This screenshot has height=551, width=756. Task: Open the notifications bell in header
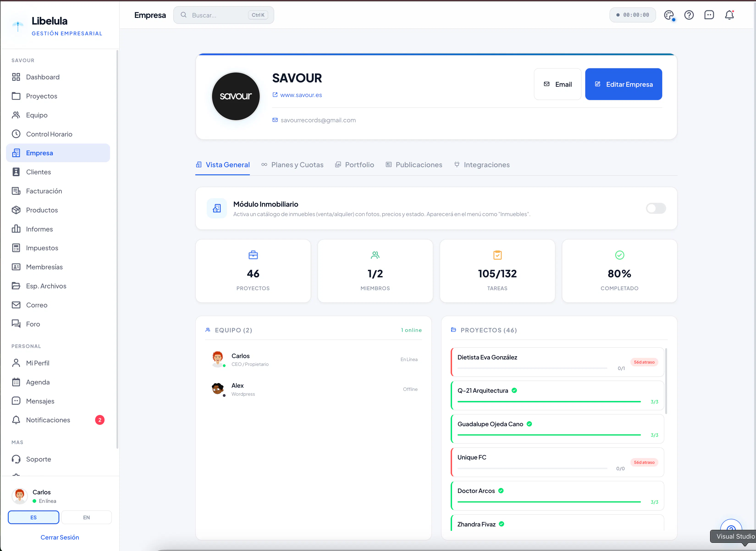pyautogui.click(x=729, y=15)
